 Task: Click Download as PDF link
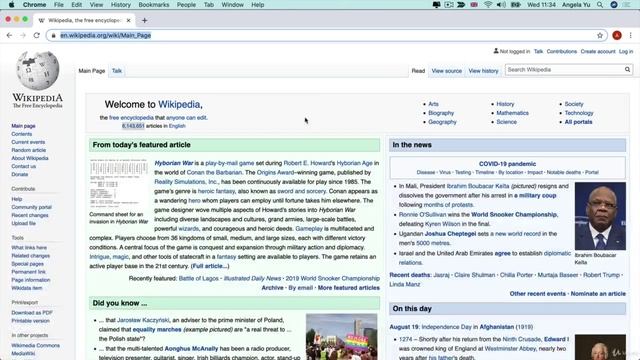click(x=32, y=313)
